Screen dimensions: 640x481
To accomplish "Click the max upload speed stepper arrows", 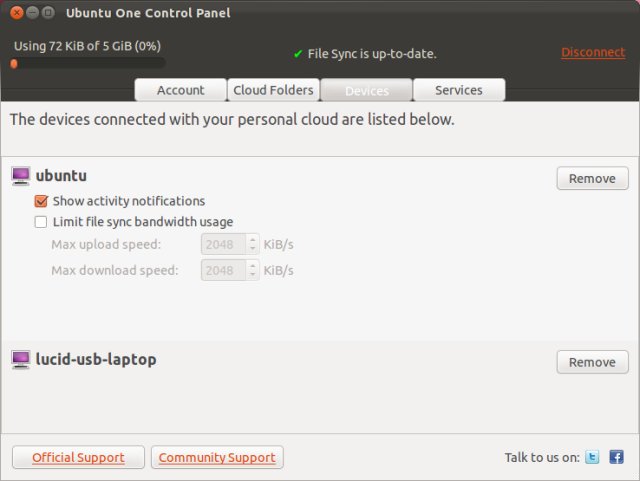I will [252, 244].
